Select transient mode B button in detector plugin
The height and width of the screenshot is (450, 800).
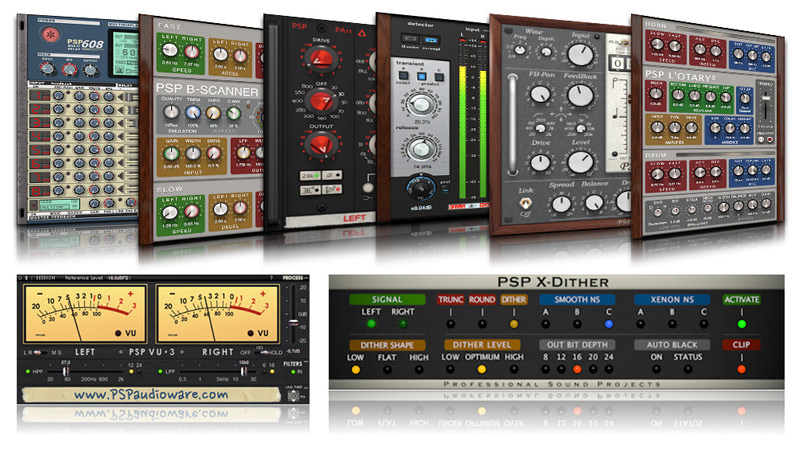tap(421, 77)
